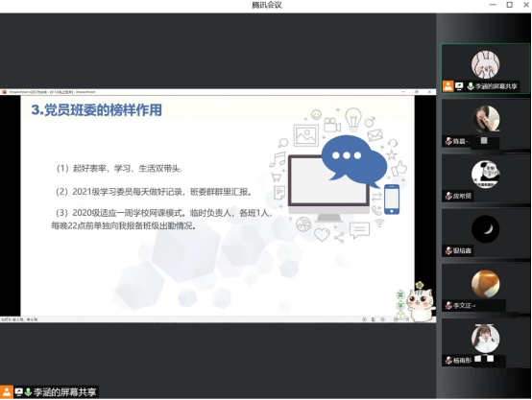This screenshot has height=400, width=532.
Task: Select the rabbit avatar participant thumbnail
Action: click(x=485, y=64)
